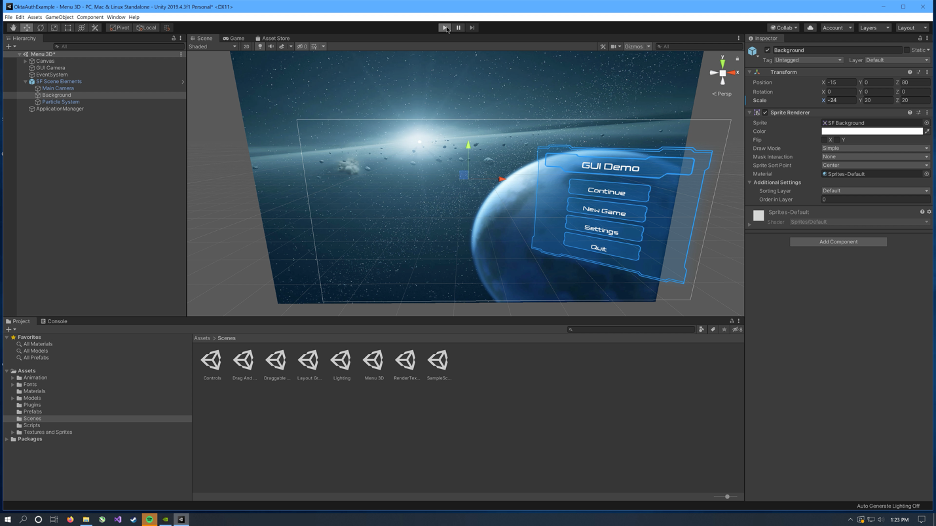Select the Scripts folder in Project panel
936x526 pixels.
coord(31,425)
